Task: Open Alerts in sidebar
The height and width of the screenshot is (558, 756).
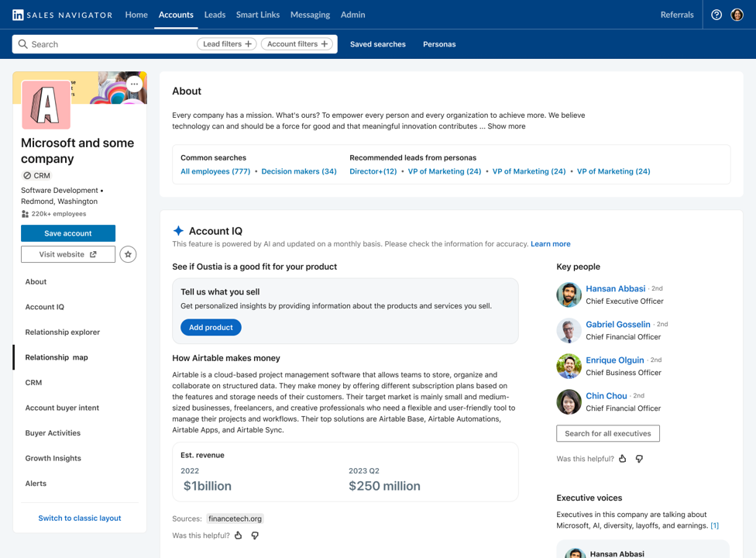Action: point(36,484)
